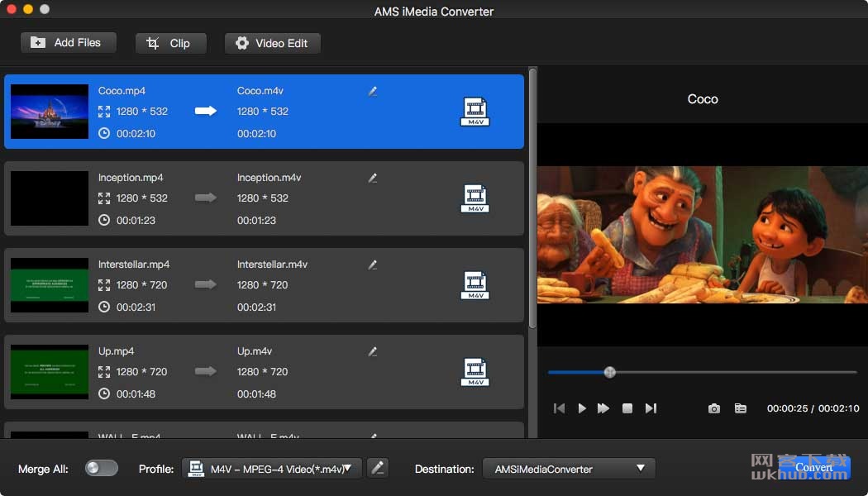Open the Destination folder dropdown
The height and width of the screenshot is (496, 868).
click(x=569, y=469)
